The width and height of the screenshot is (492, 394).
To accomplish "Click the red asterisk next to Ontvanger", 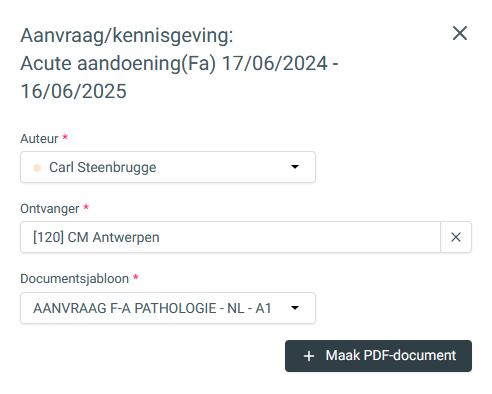I will 86,207.
